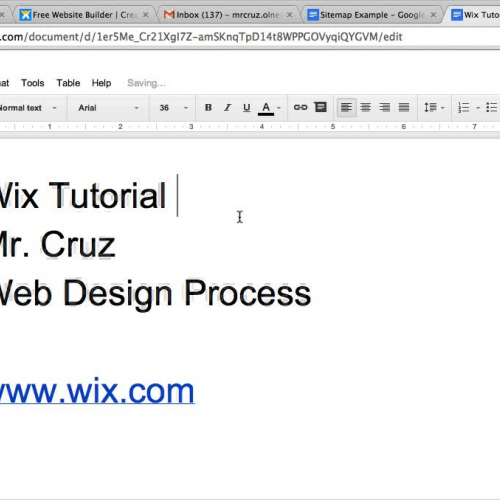Screen dimensions: 500x500
Task: Switch to the Gmail Inbox (137) tab
Action: click(228, 15)
